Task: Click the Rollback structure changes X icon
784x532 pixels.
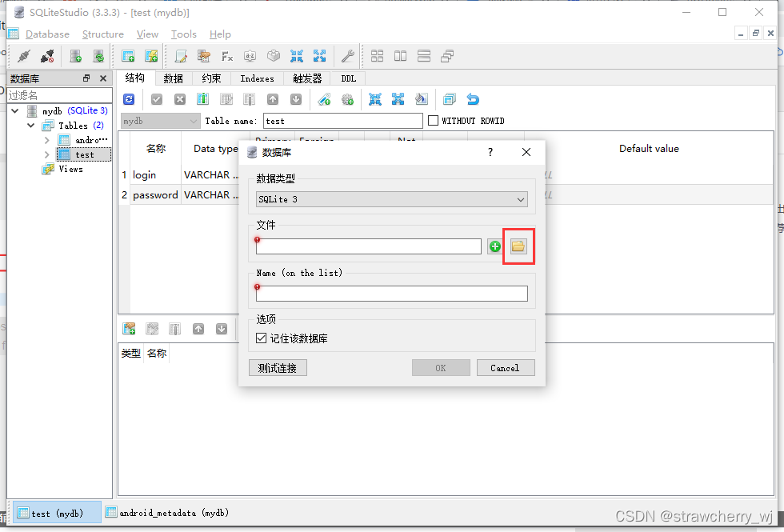Action: 180,99
